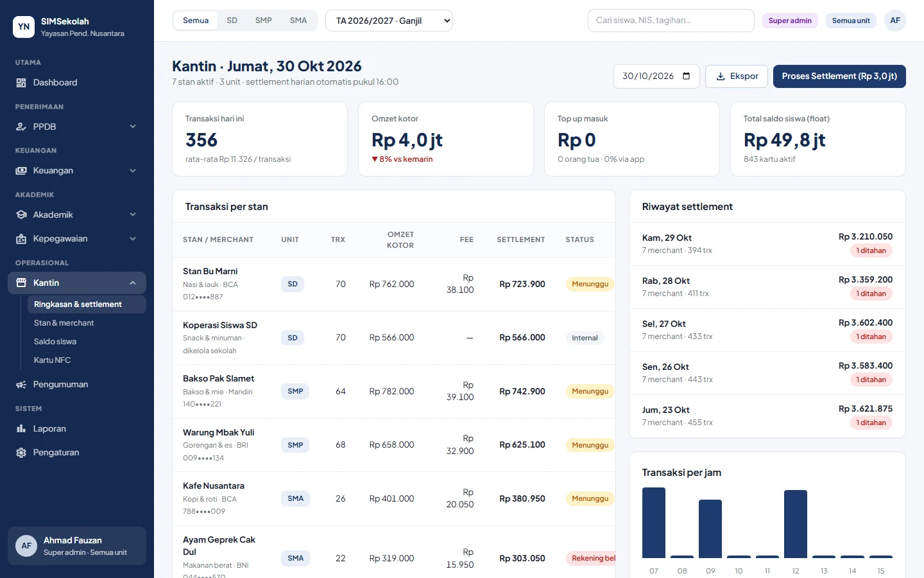
Task: Expand the Kepegawaian menu chevron
Action: point(133,239)
